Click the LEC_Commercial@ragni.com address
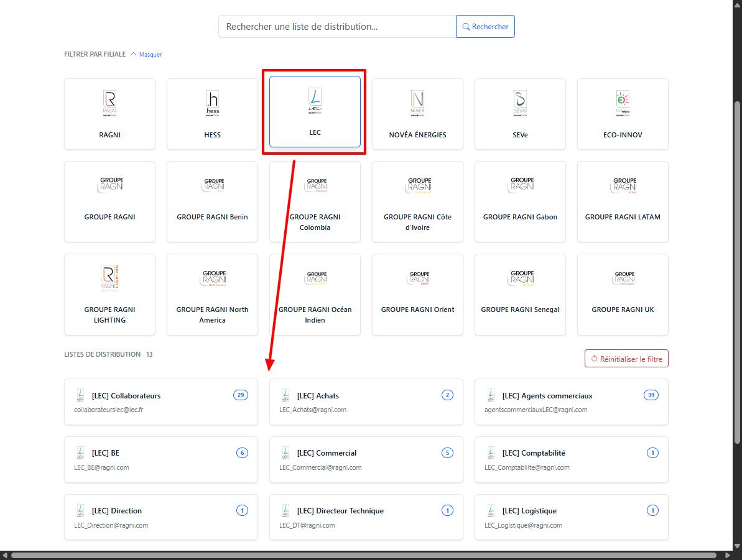This screenshot has width=742, height=560. click(320, 468)
